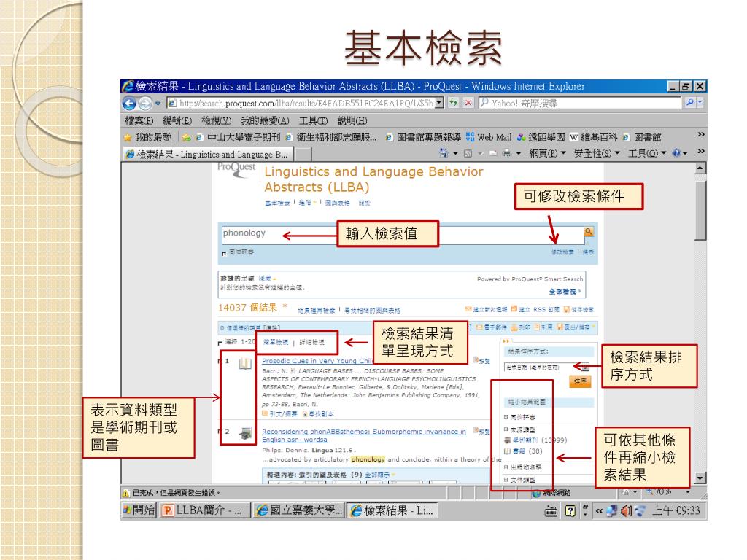The image size is (747, 560).
Task: Expand the 網頁(P) command bar menu
Action: click(547, 153)
